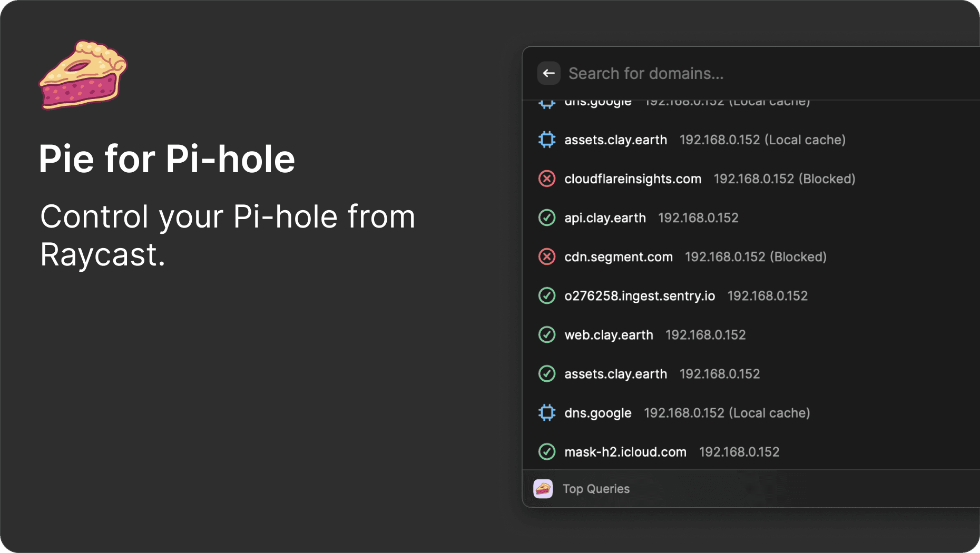Click the pie icon beside Top Queries

[x=543, y=489]
